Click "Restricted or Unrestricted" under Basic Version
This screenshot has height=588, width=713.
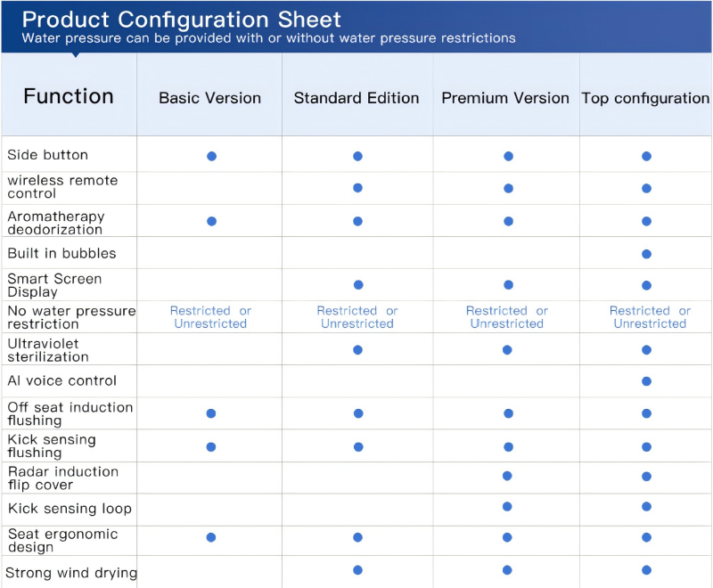point(210,317)
